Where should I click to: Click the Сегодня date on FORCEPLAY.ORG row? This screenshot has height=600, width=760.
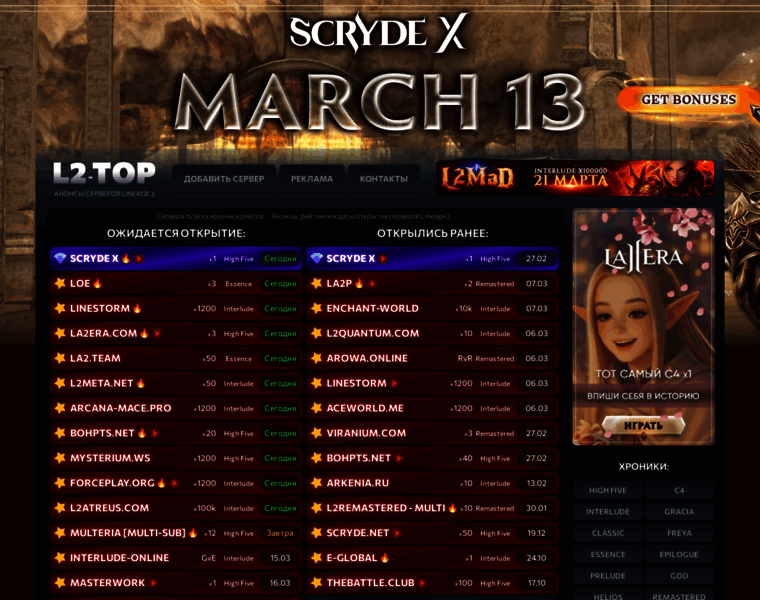[x=280, y=483]
